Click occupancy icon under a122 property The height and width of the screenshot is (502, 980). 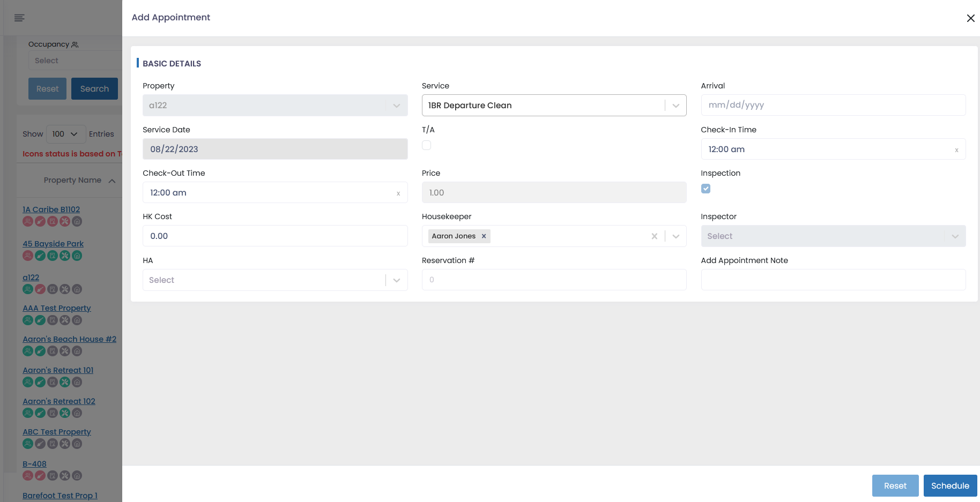[x=28, y=289]
